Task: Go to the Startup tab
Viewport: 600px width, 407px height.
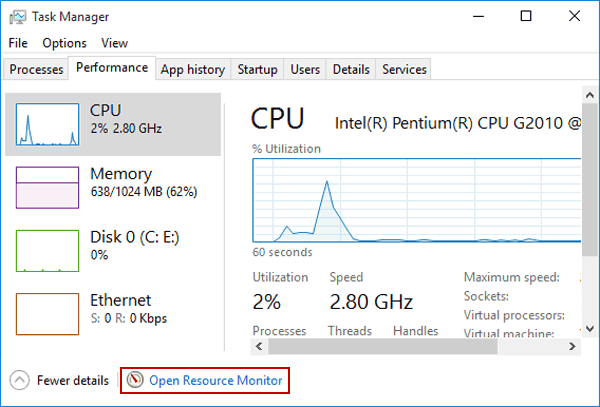Action: [257, 69]
